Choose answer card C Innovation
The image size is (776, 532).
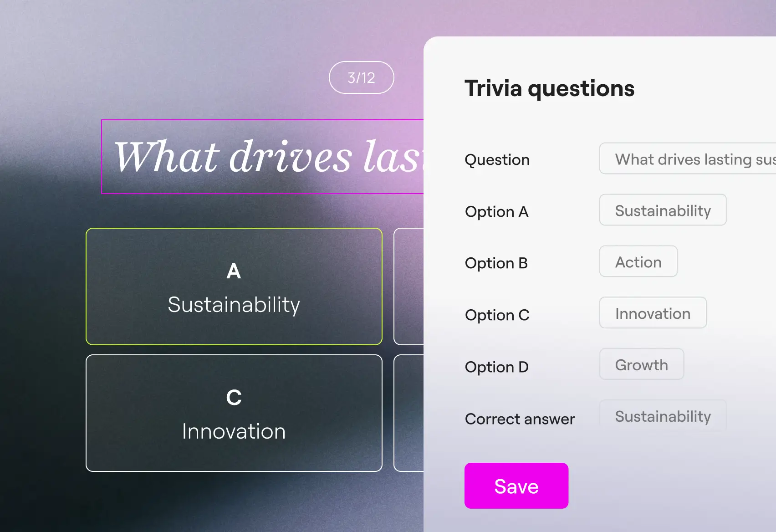[x=234, y=413]
